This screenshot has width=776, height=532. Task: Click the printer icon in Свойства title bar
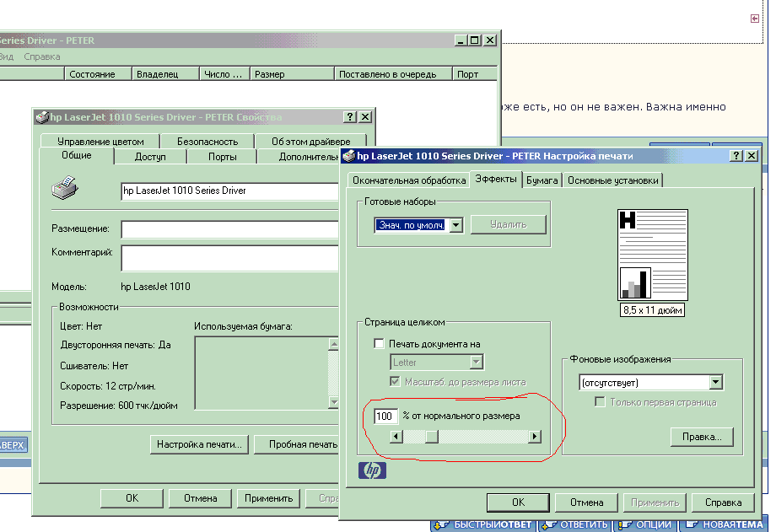[42, 117]
